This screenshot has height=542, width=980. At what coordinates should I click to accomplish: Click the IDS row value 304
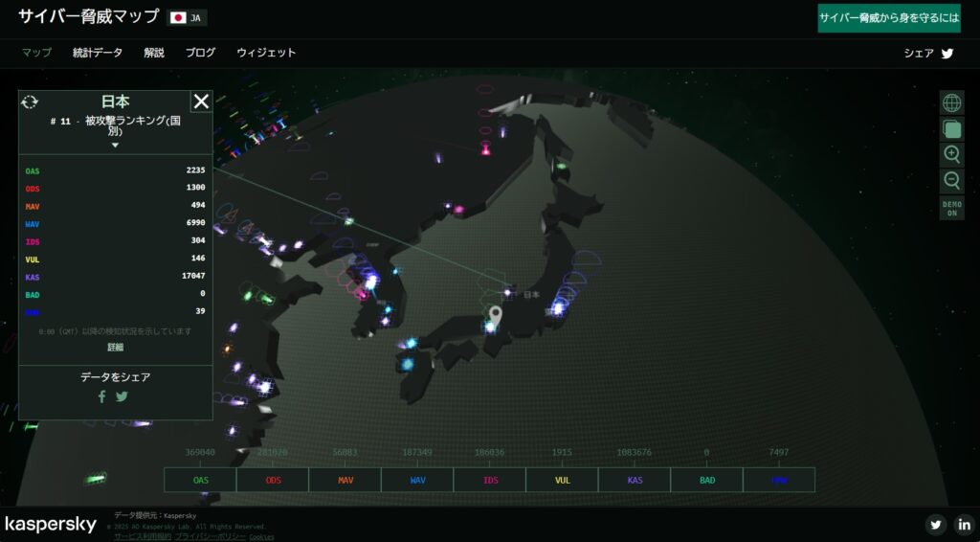198,240
